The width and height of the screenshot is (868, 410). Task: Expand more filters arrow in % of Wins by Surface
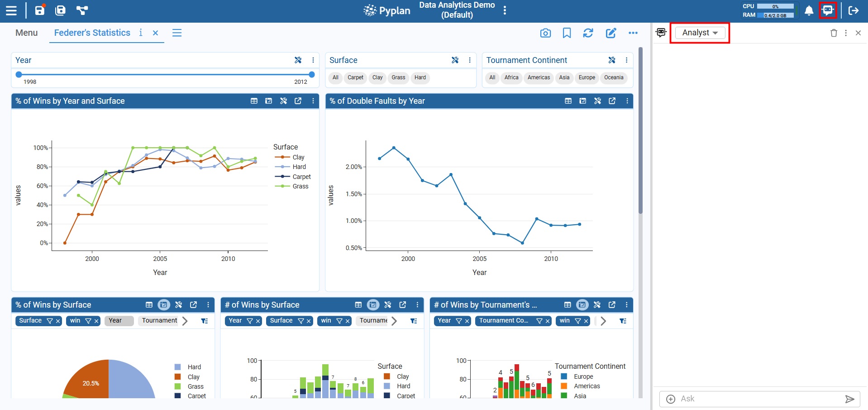click(x=185, y=321)
